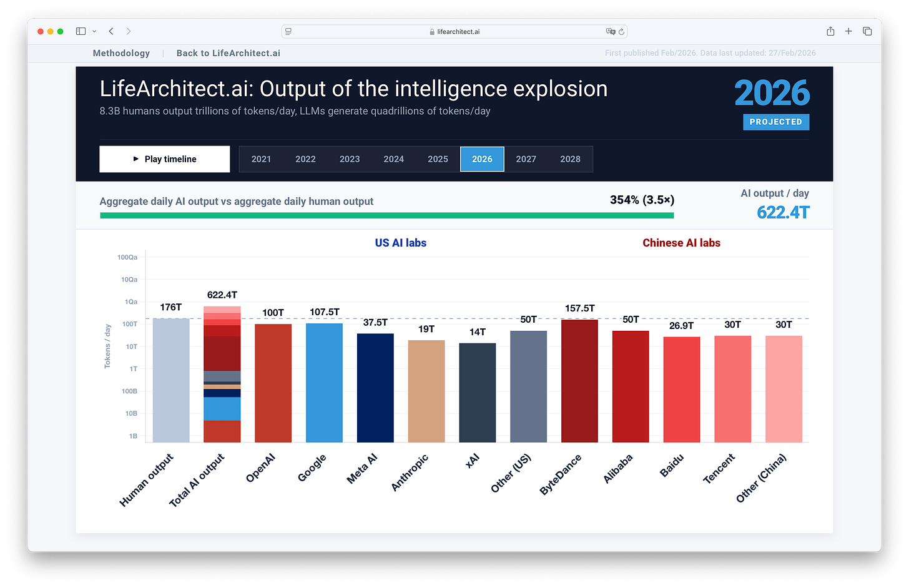The image size is (909, 588).
Task: Jump to the 2027 year tab
Action: (526, 159)
